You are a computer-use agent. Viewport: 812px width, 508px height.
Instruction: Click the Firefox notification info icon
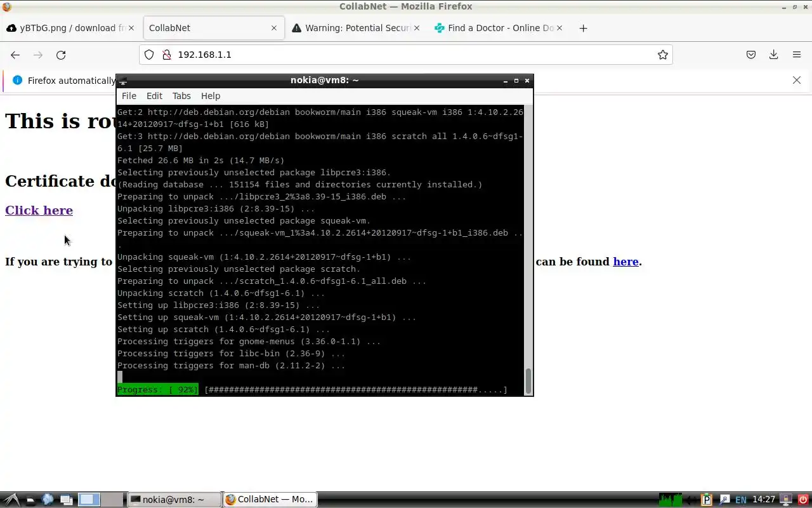tap(17, 80)
